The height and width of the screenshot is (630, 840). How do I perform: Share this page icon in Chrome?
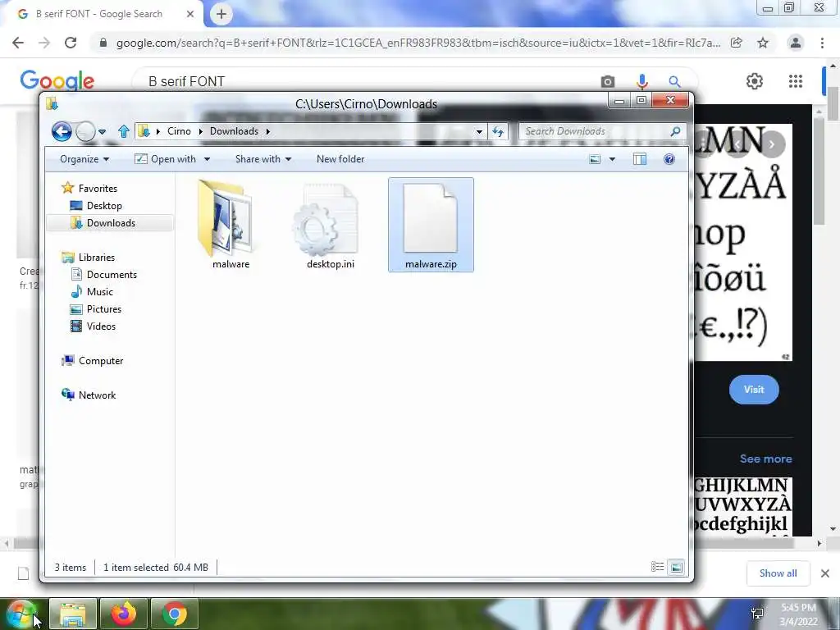point(737,43)
